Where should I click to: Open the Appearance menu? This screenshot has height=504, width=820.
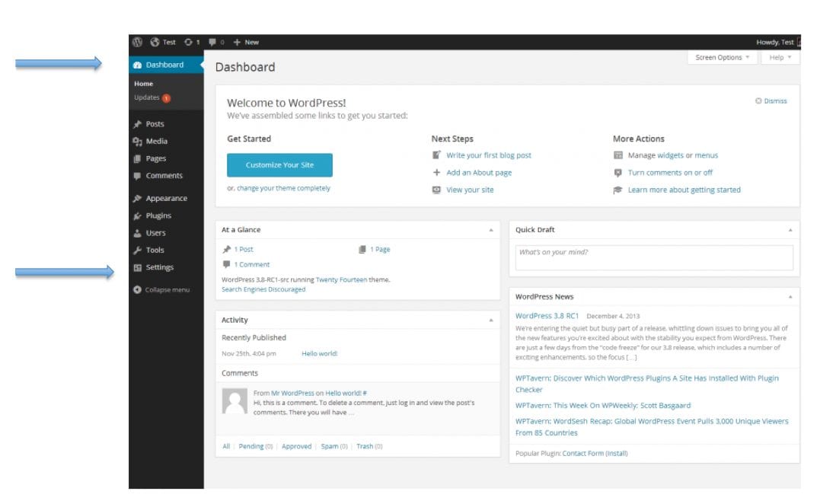[166, 198]
